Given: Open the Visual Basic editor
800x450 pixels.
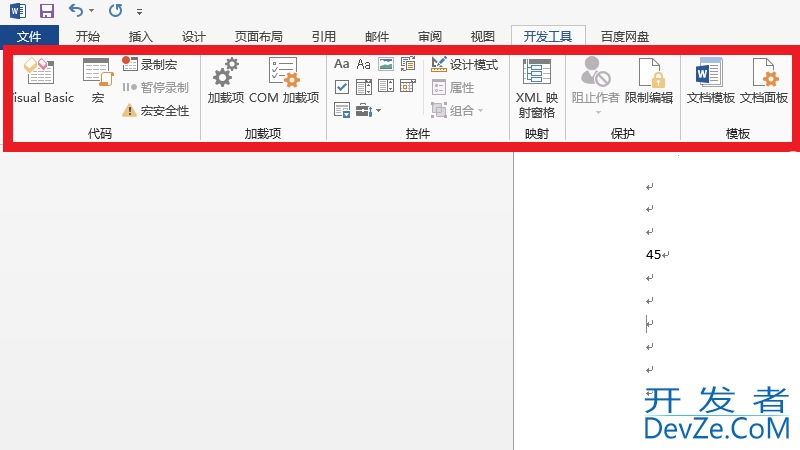Looking at the screenshot, I should (43, 81).
